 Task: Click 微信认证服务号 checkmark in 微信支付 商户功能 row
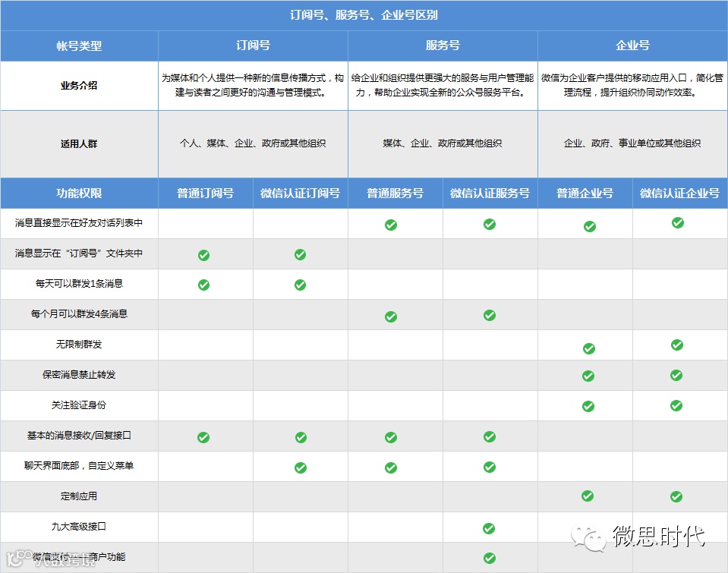[490, 558]
